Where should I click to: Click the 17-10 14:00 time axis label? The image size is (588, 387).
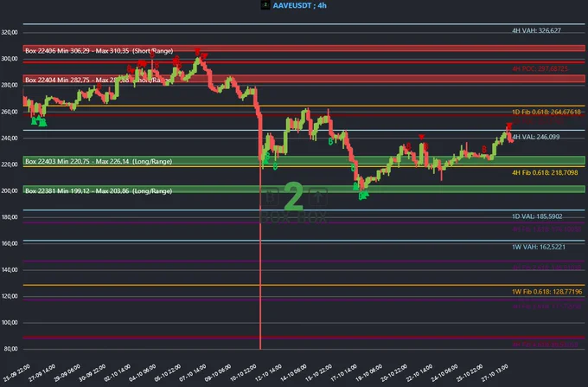342,373
